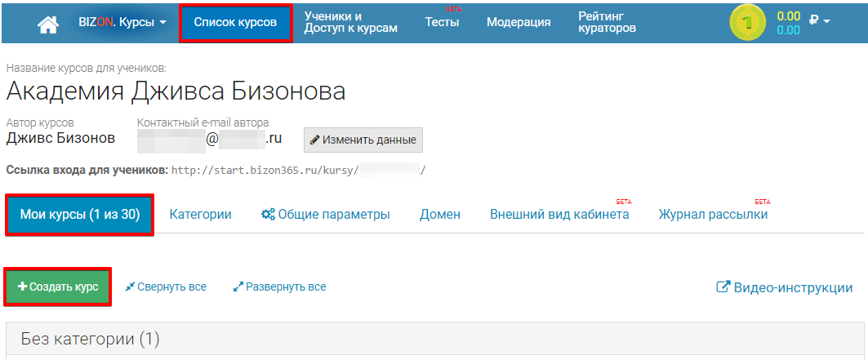Viewport: 868px width, 360px height.
Task: Navigate to Модерация page
Action: click(519, 22)
